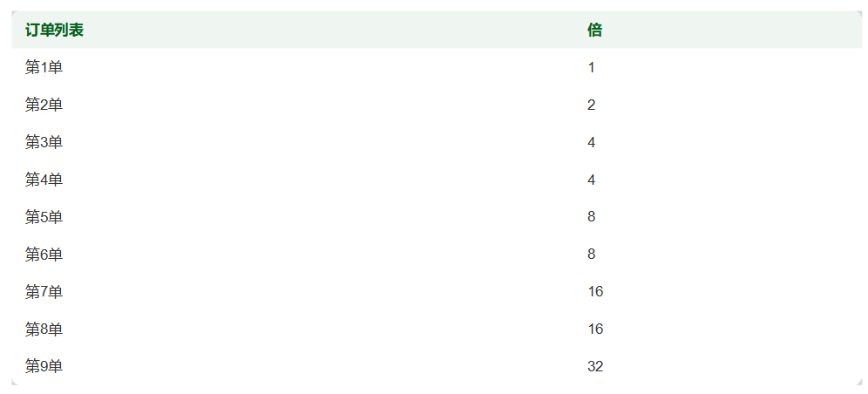Select multiplier value 16 in 第8单 row
The width and height of the screenshot is (868, 394).
click(595, 329)
